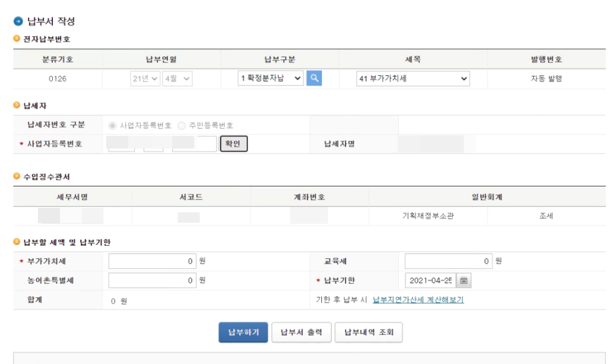
Task: Click the 납부기한 date field 2021-04-25
Action: click(x=430, y=280)
